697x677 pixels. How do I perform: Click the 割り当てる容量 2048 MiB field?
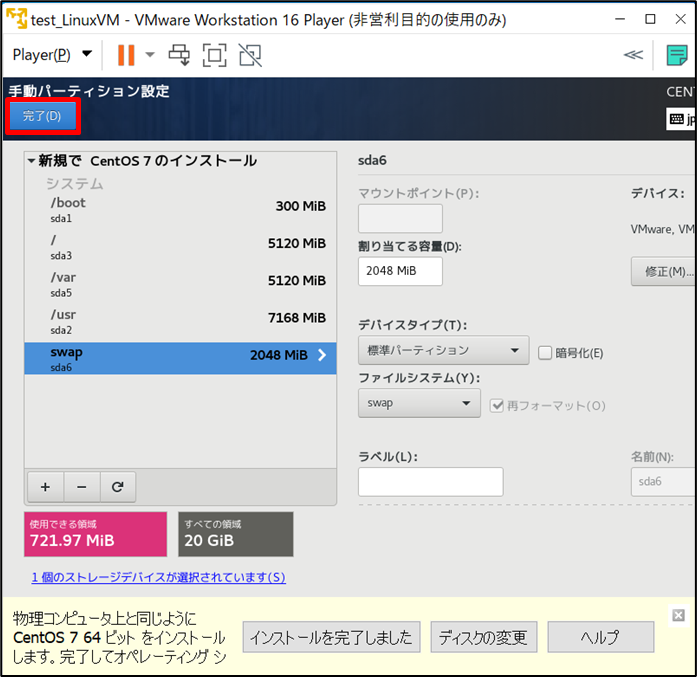[x=400, y=271]
